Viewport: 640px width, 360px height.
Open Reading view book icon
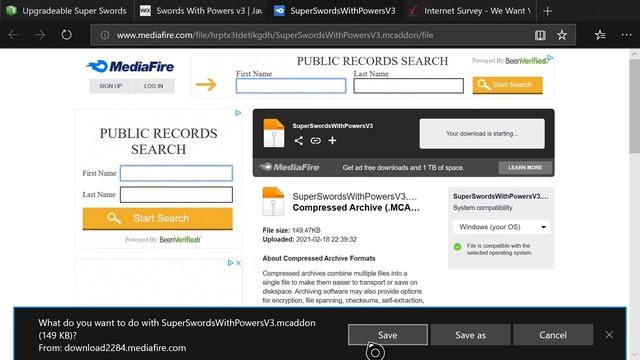[540, 35]
